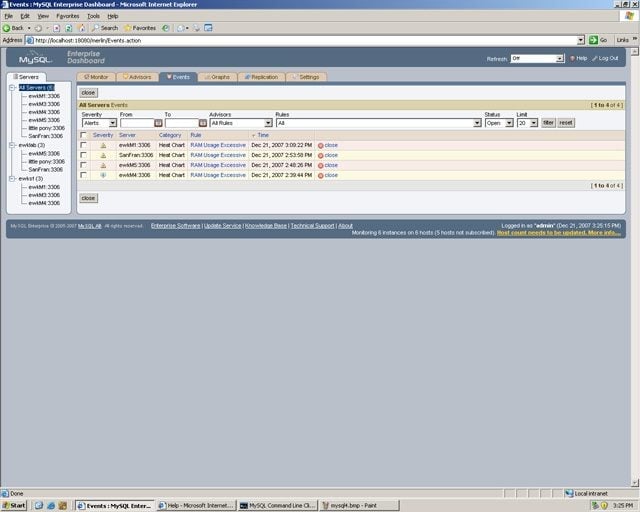
Task: Switch to the Settings tab
Action: point(306,77)
